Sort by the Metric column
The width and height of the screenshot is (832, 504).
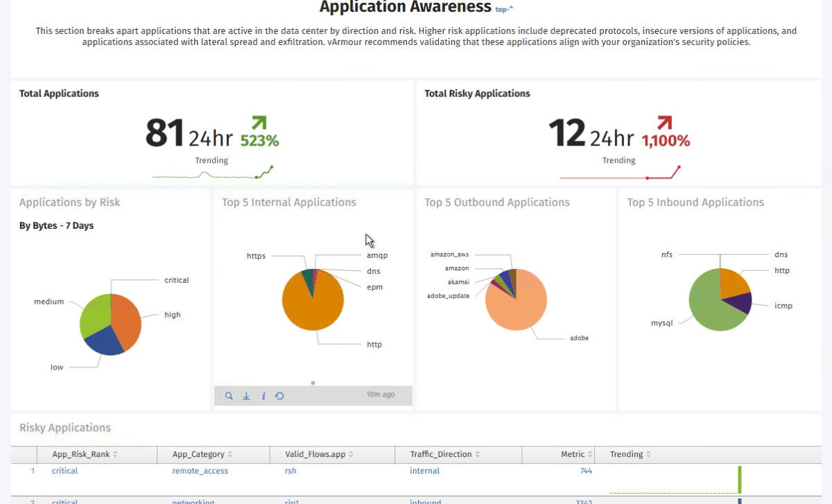tap(576, 454)
